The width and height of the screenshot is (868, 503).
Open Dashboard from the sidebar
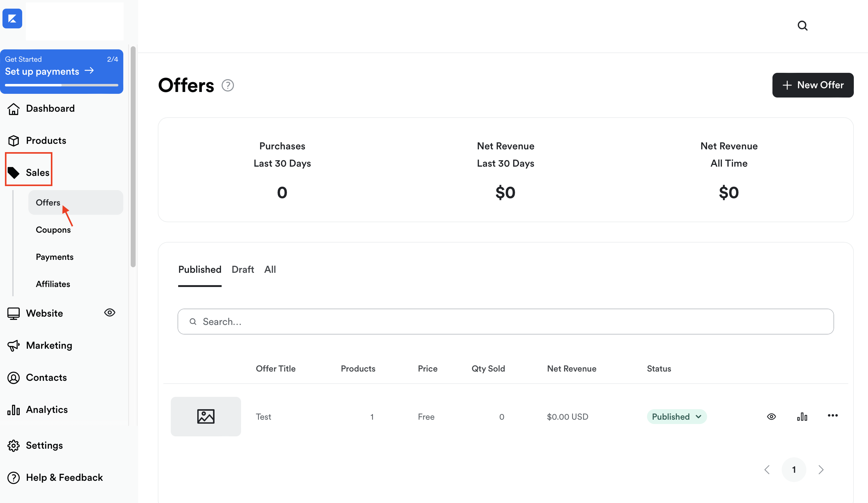(x=50, y=108)
